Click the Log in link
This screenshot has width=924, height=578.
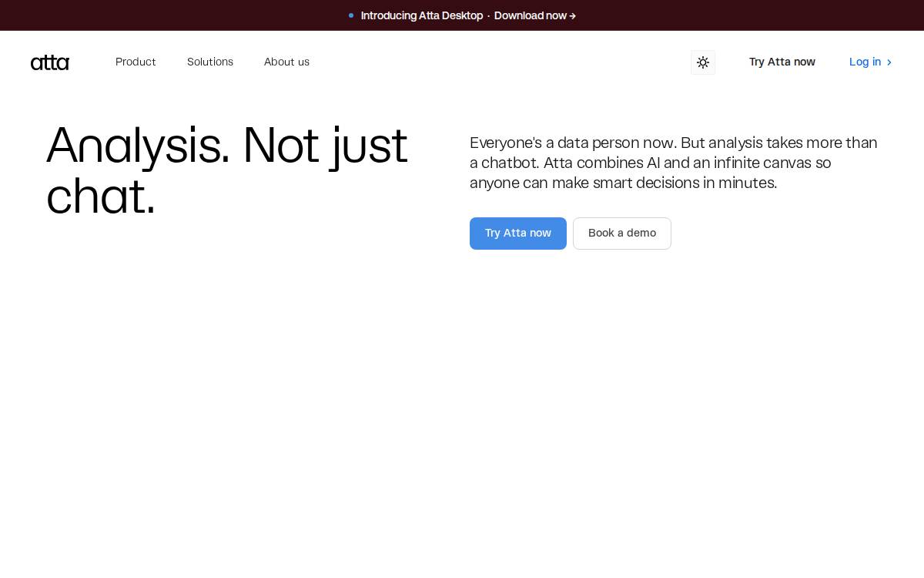click(x=865, y=62)
